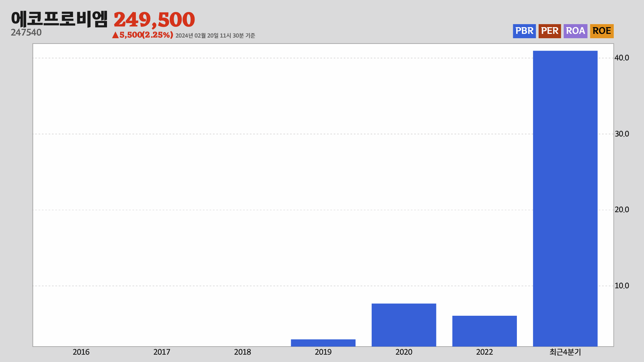The height and width of the screenshot is (362, 644).
Task: Select the 2020 PBR bar
Action: [404, 325]
